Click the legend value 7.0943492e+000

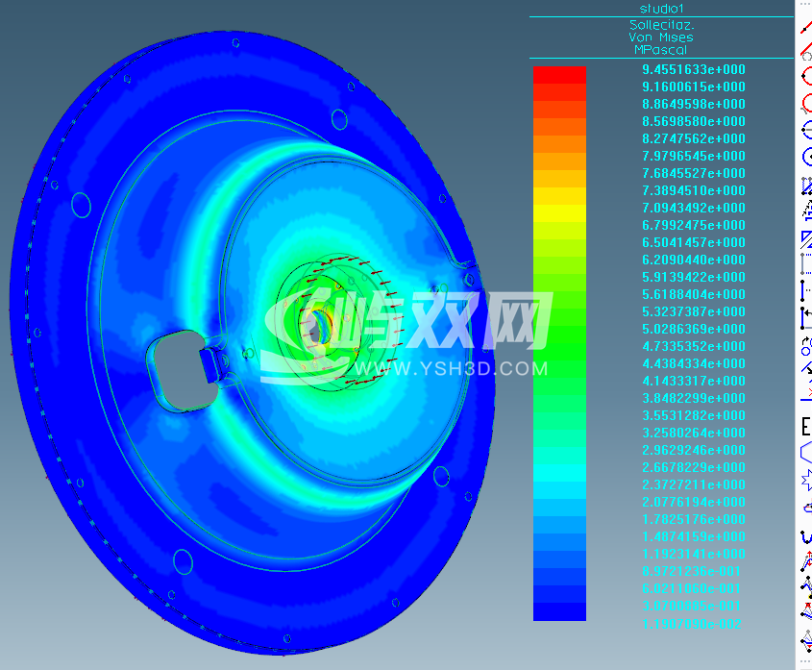(x=694, y=208)
